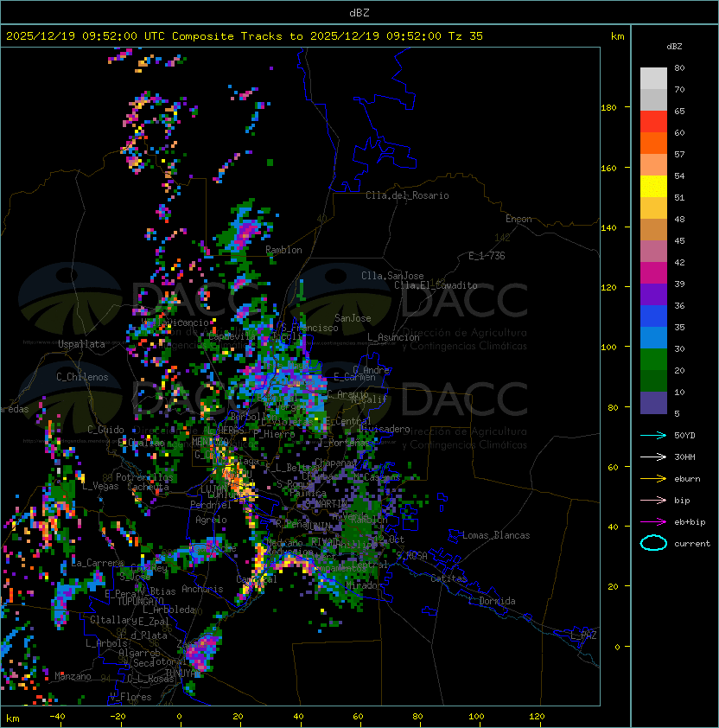The height and width of the screenshot is (728, 719).
Task: Click the TUPUNGATO label
Action: click(x=141, y=601)
